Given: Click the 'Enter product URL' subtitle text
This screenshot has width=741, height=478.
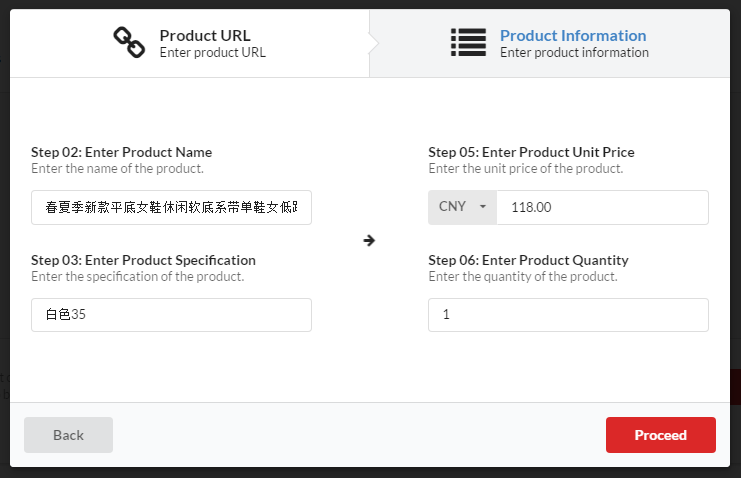Looking at the screenshot, I should point(213,52).
